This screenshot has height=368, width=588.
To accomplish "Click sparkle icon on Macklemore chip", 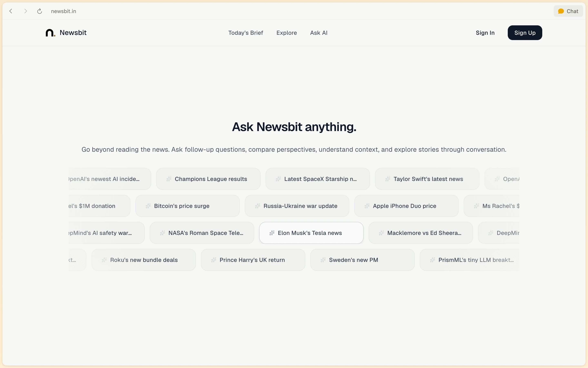I will pyautogui.click(x=381, y=233).
